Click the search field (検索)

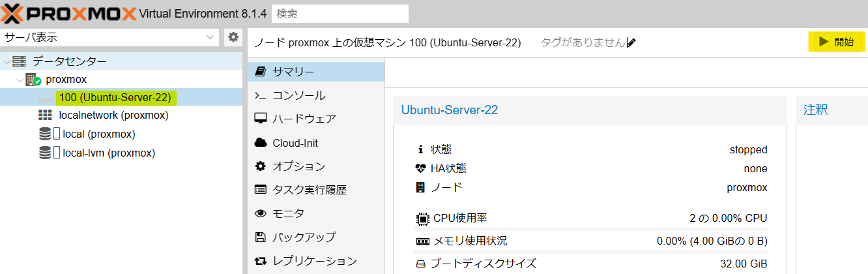[340, 14]
